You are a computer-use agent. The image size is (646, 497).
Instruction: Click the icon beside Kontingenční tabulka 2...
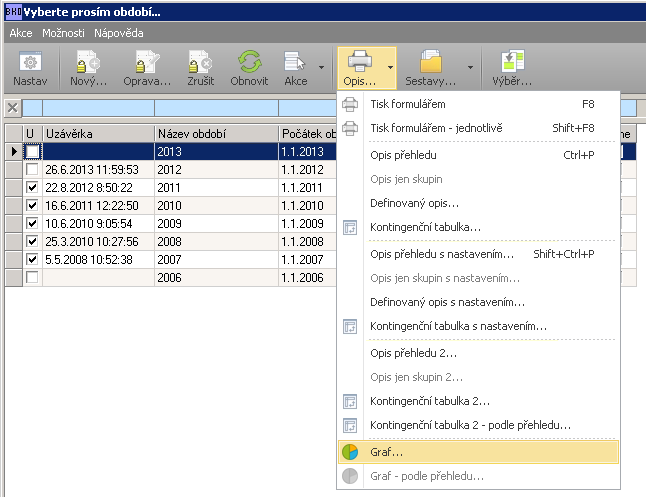pyautogui.click(x=350, y=401)
